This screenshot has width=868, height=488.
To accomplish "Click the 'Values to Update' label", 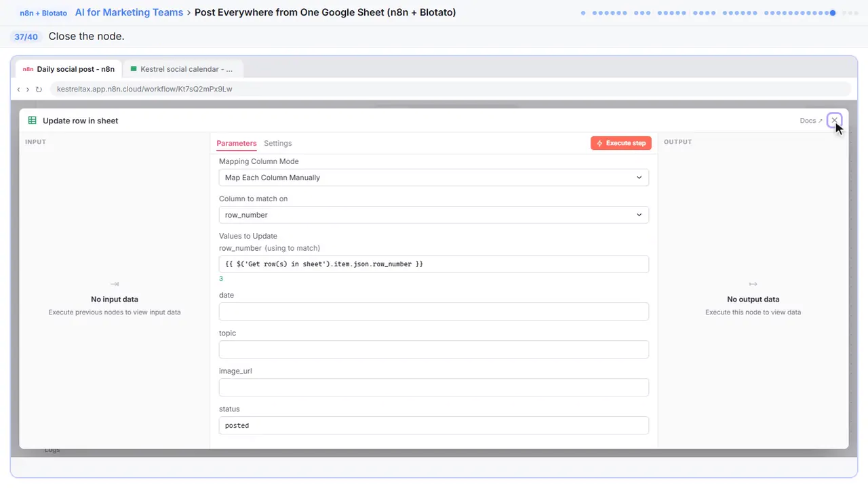I will 248,236.
